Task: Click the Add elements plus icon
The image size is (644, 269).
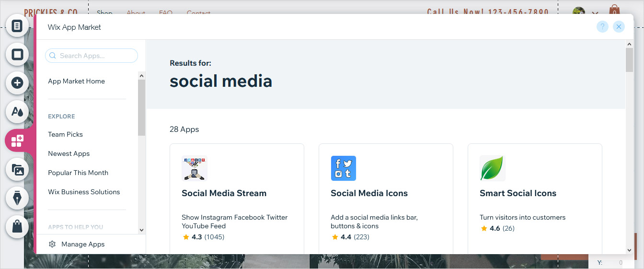Action: pyautogui.click(x=17, y=83)
